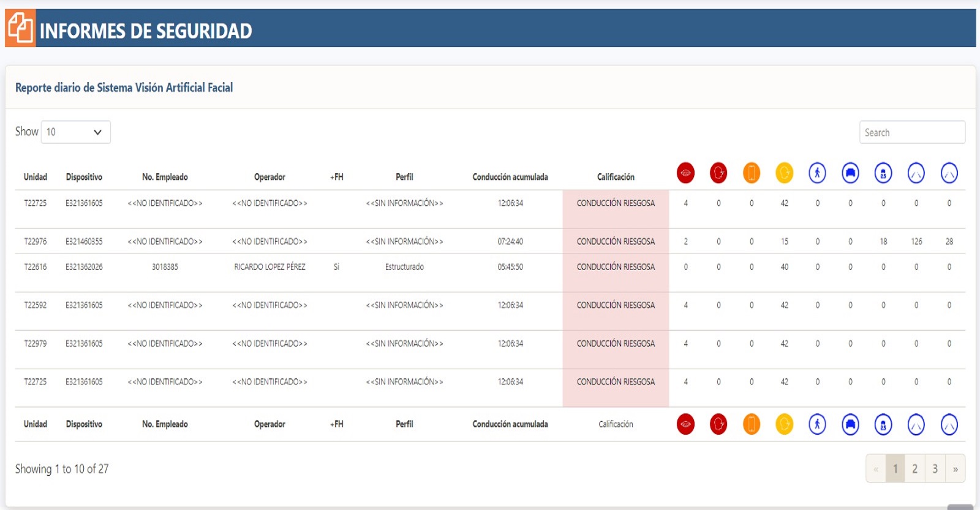Click the blue following-distance icon in footer row
This screenshot has height=510, width=980.
(883, 424)
